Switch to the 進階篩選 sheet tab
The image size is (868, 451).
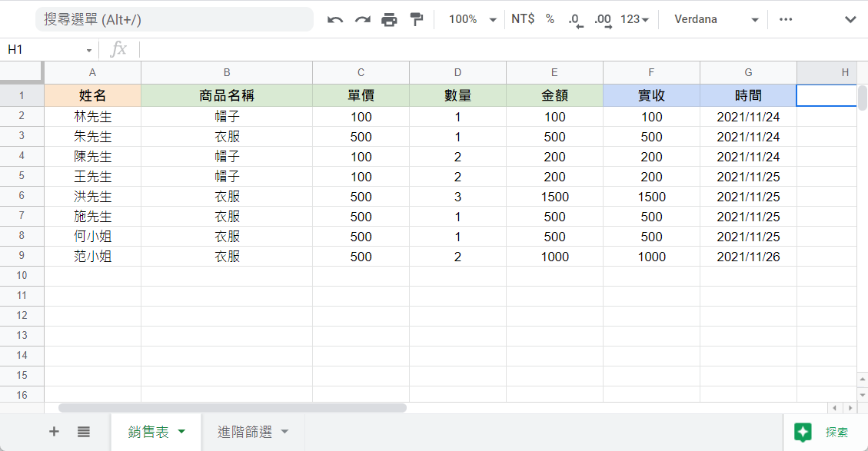pyautogui.click(x=245, y=432)
